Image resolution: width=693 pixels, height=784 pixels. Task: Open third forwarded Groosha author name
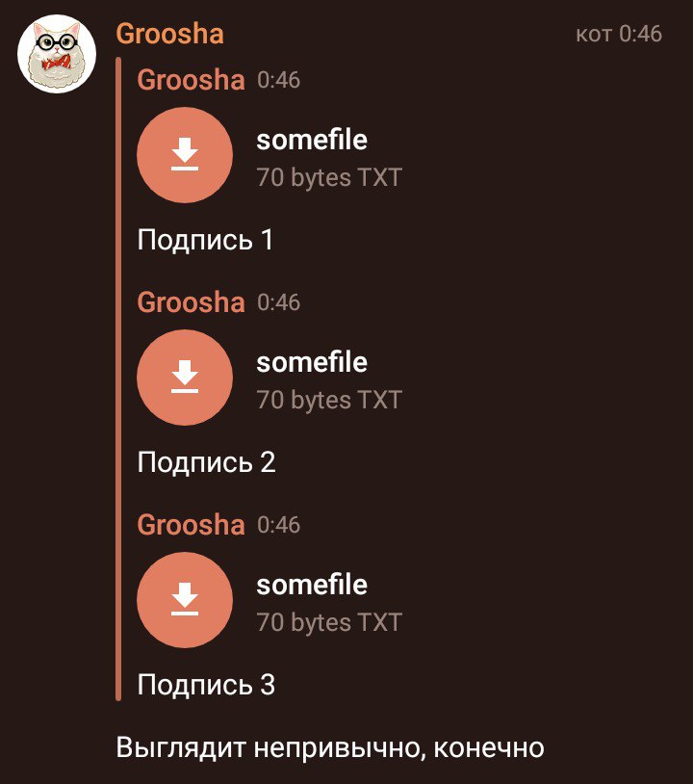click(x=191, y=525)
